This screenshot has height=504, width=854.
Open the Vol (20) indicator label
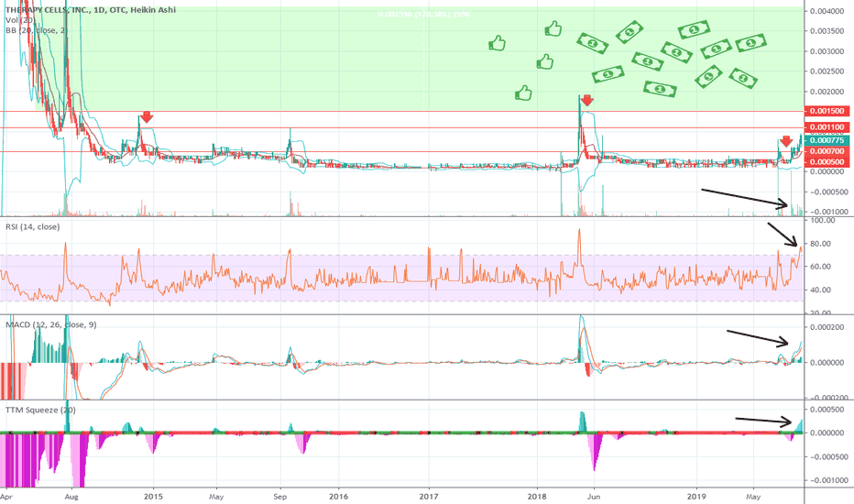click(x=20, y=20)
